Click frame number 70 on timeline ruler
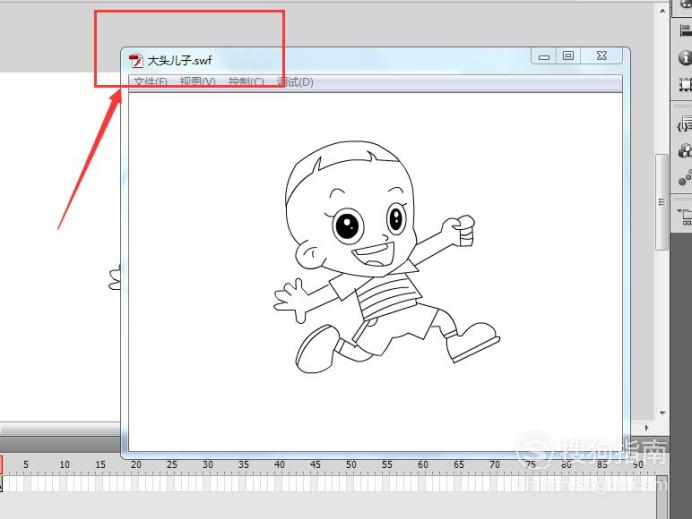 (495, 464)
